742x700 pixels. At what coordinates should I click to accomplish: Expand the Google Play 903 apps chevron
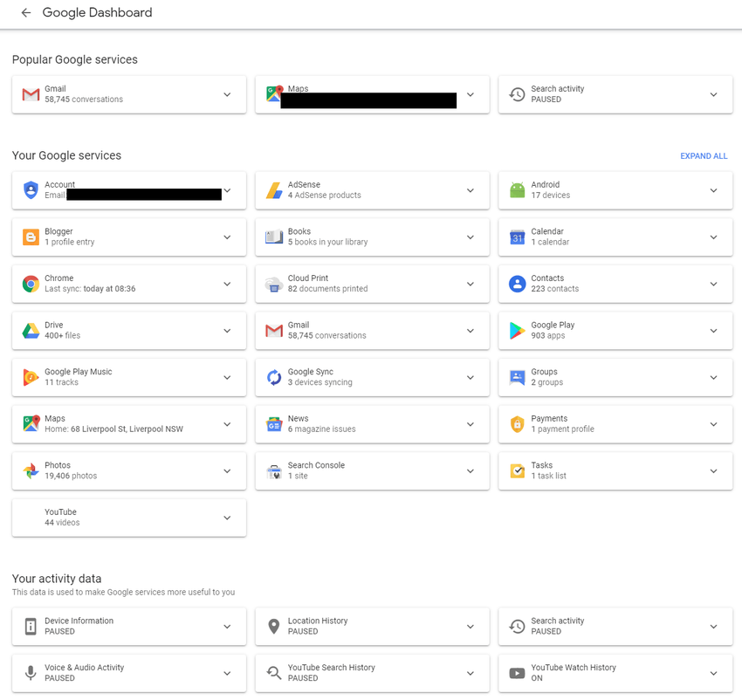pyautogui.click(x=713, y=331)
